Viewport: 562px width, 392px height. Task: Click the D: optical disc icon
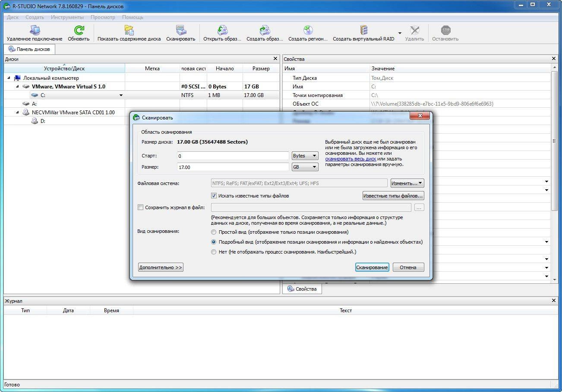coord(35,121)
